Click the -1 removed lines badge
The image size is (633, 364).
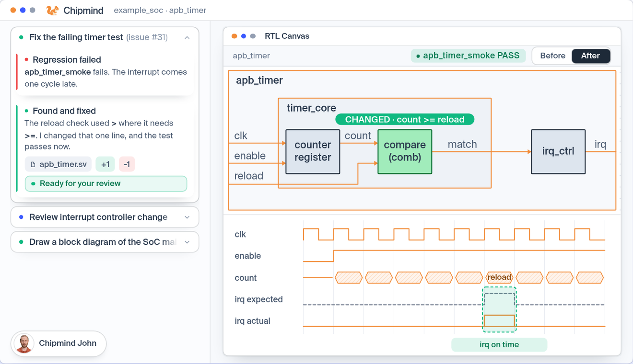pos(127,164)
